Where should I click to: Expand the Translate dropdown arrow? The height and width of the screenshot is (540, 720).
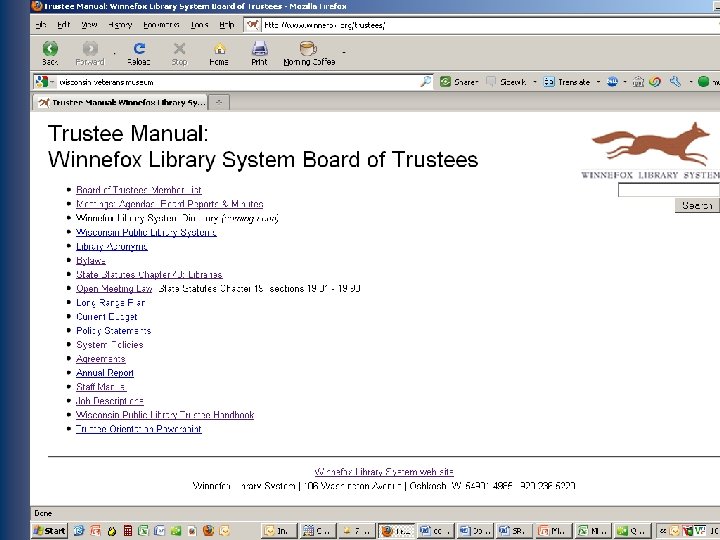[598, 82]
